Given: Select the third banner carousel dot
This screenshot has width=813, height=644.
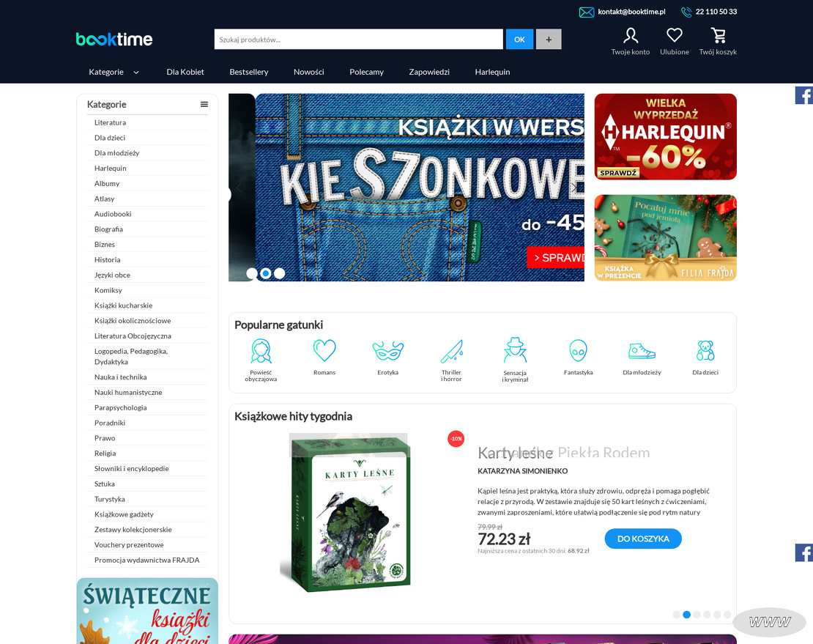Looking at the screenshot, I should [279, 273].
